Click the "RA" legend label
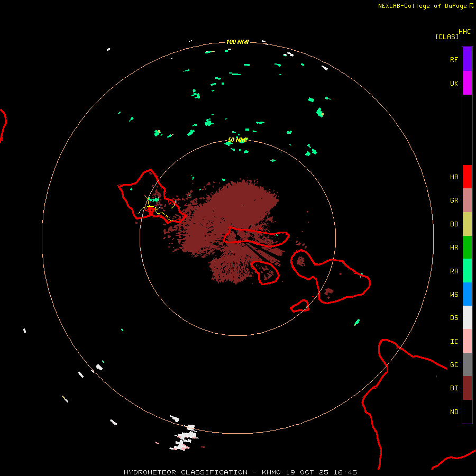476x476 pixels. coord(454,271)
